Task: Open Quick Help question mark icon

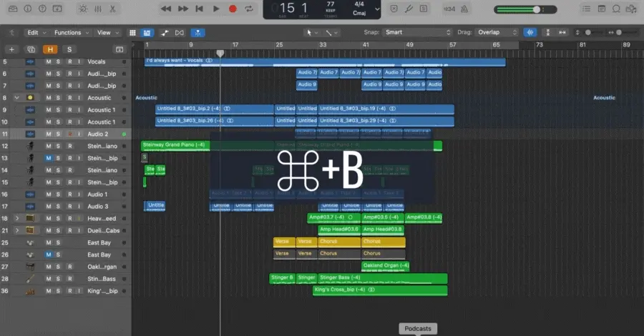Action: coord(42,9)
